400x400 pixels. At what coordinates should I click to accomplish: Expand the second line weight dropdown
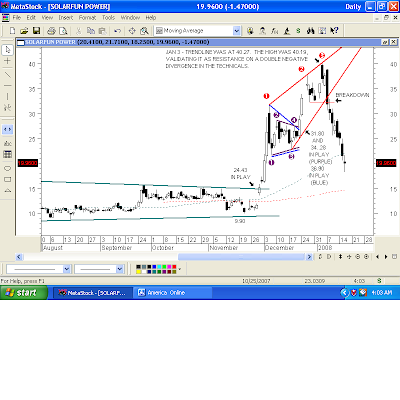point(120,269)
